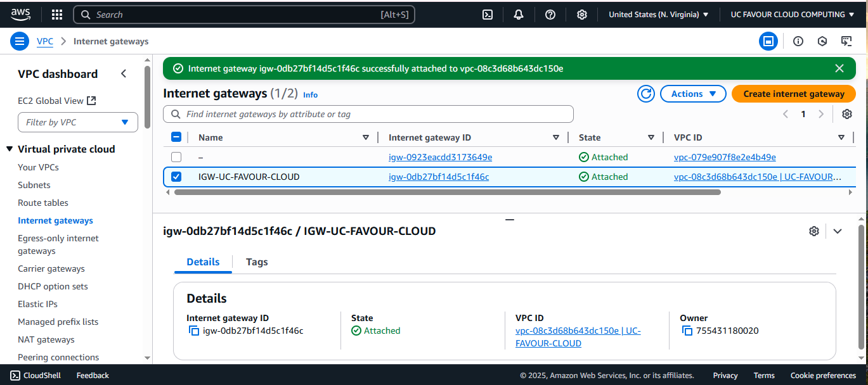Open vpc-079e907f8e2e4b49e link

[725, 157]
